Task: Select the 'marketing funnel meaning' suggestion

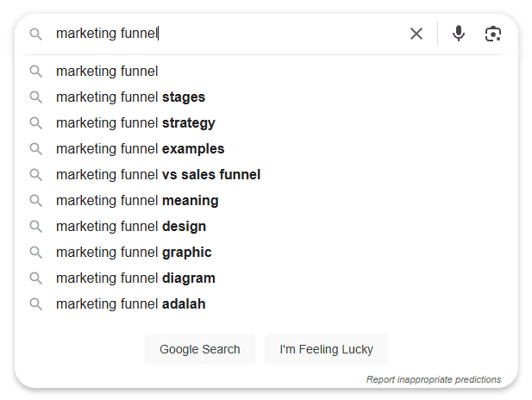Action: (x=266, y=201)
